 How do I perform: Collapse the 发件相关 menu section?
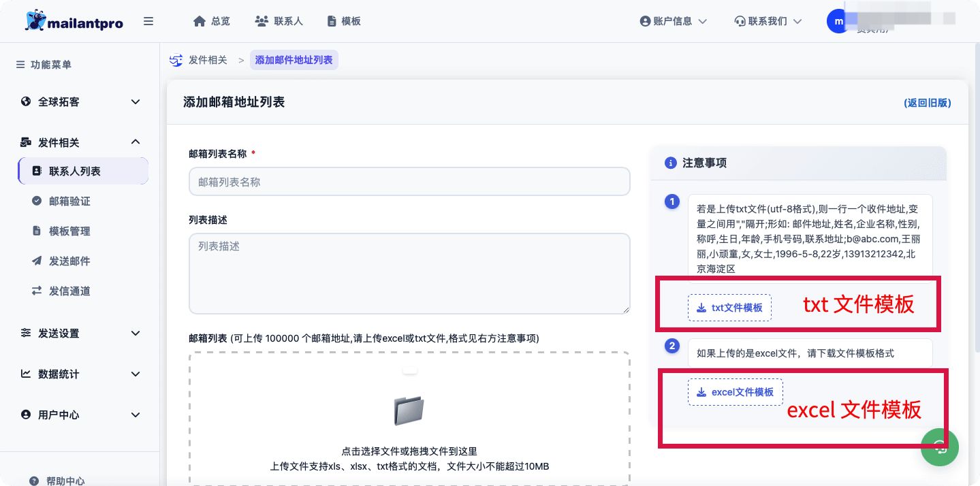(80, 142)
